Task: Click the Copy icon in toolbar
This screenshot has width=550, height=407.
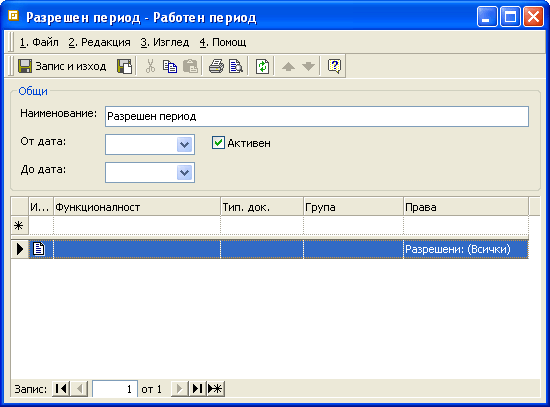Action: (170, 66)
